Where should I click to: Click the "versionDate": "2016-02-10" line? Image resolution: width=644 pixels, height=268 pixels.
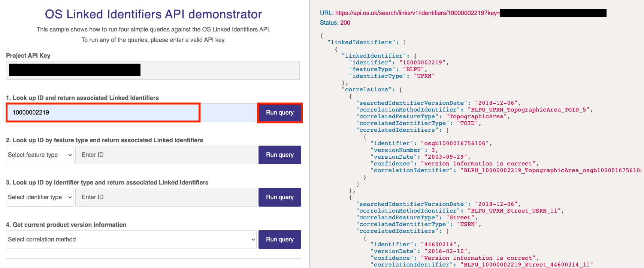tap(421, 251)
